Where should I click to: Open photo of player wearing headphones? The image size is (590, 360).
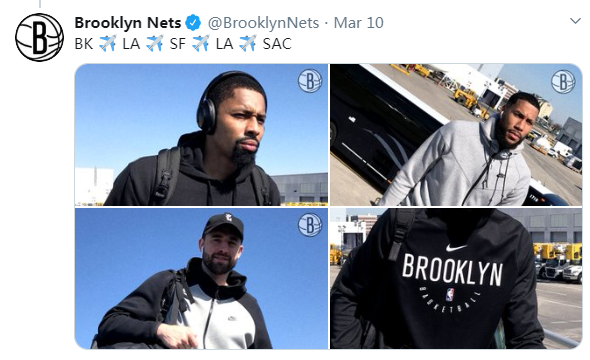[201, 135]
